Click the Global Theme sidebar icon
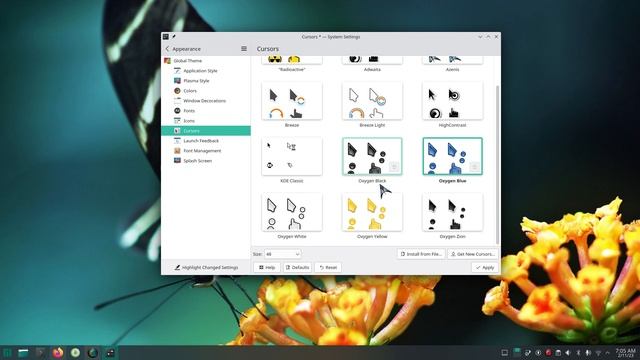640x360 pixels. (x=167, y=60)
